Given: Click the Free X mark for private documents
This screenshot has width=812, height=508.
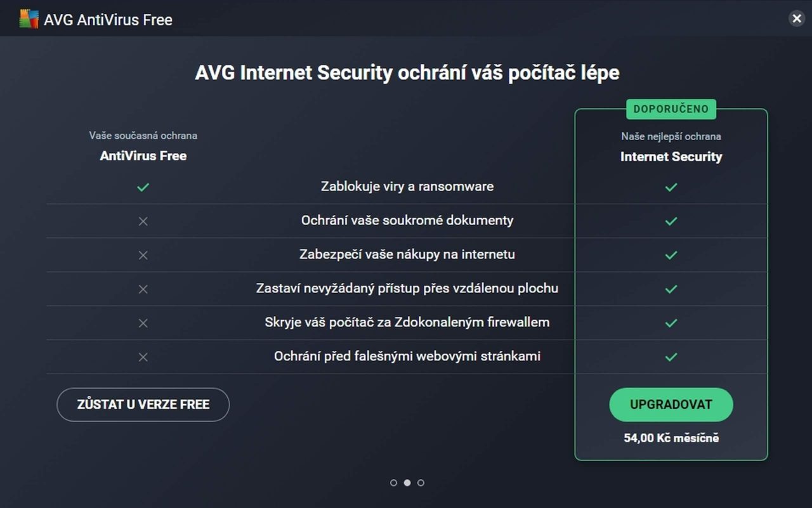Looking at the screenshot, I should (x=143, y=221).
